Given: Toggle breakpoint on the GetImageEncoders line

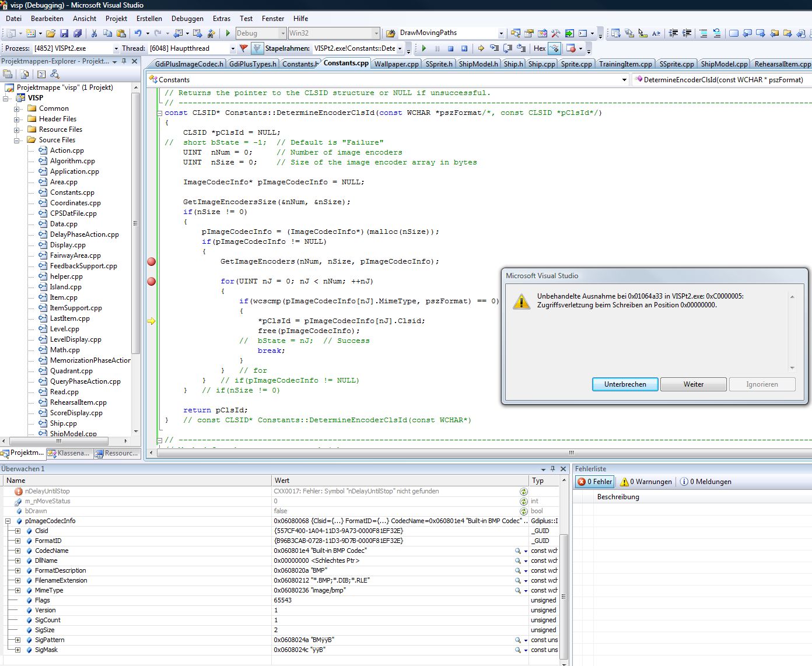Looking at the screenshot, I should (152, 262).
